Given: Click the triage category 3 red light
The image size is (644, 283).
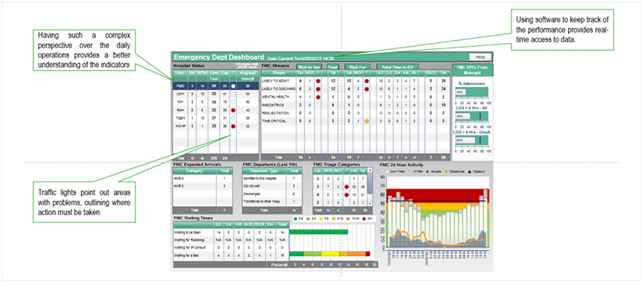Looking at the screenshot, I should 347,187.
